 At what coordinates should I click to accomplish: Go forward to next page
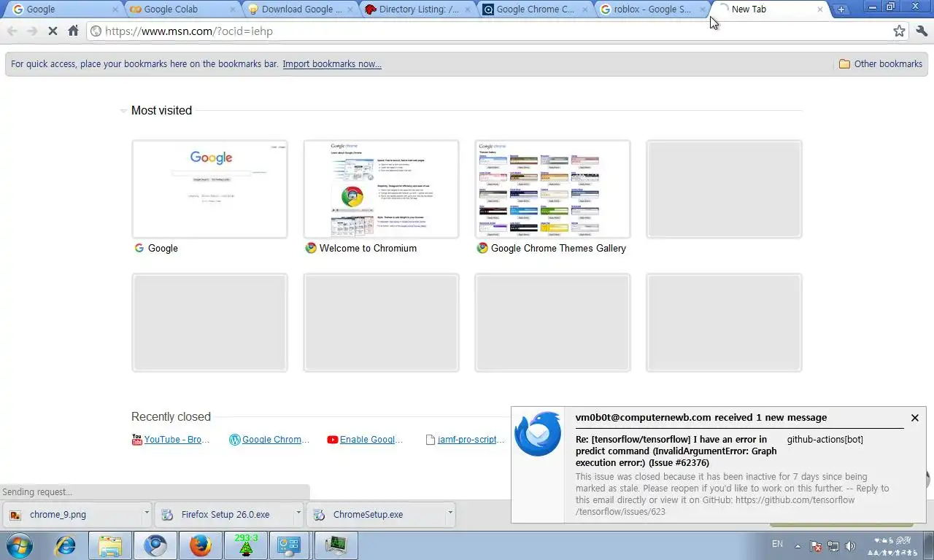coord(32,31)
